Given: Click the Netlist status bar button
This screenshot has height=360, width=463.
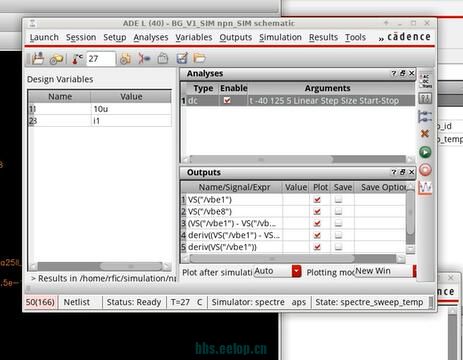Looking at the screenshot, I should [x=77, y=302].
